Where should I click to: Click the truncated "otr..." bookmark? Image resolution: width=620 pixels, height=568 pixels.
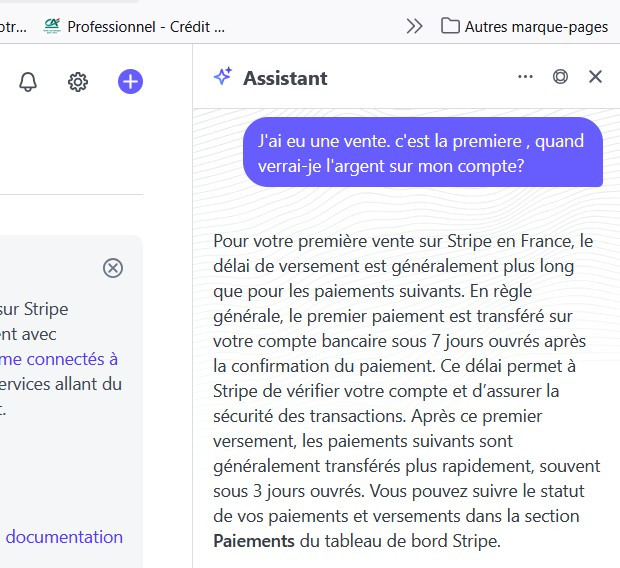(13, 27)
